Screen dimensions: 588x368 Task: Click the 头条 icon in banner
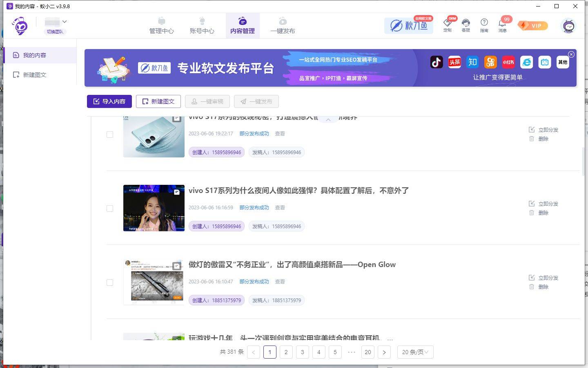click(x=454, y=62)
